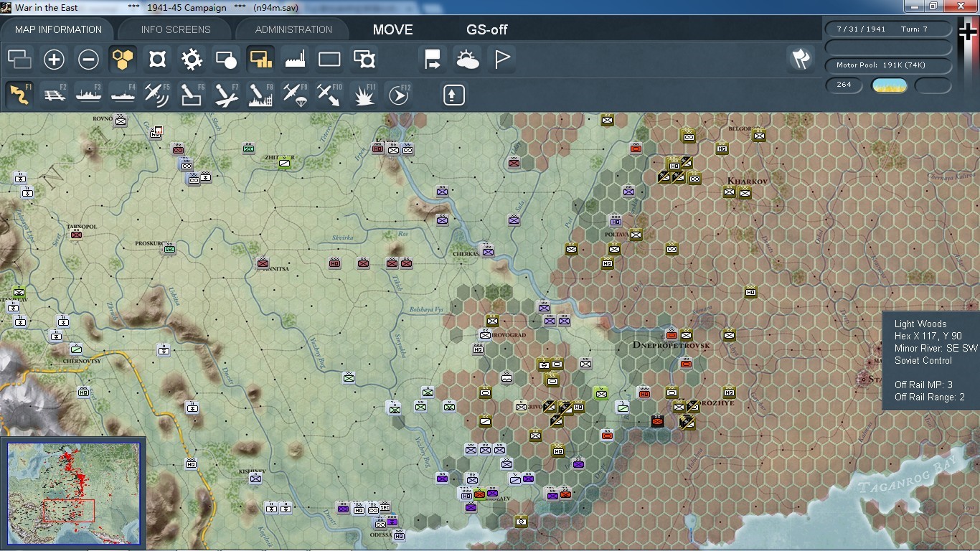The height and width of the screenshot is (551, 980).
Task: Click the MOVE mode label
Action: [x=392, y=30]
